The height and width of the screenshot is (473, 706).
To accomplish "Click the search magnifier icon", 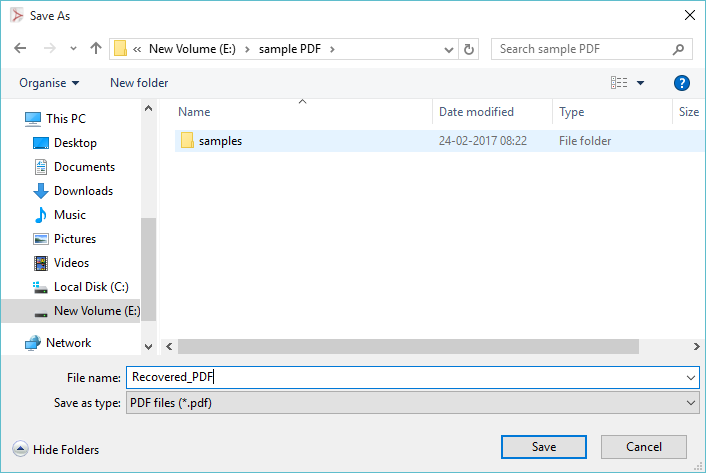I will pos(678,49).
